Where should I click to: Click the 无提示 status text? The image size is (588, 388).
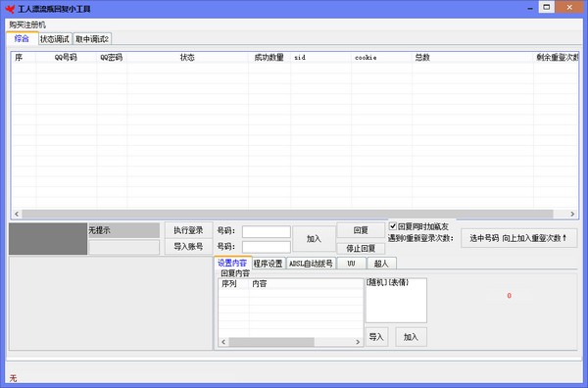[99, 230]
